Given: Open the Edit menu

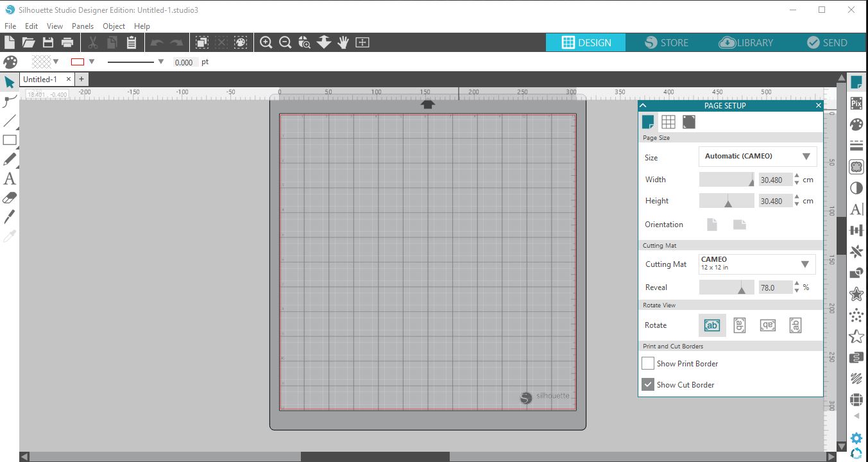Looking at the screenshot, I should coord(31,26).
